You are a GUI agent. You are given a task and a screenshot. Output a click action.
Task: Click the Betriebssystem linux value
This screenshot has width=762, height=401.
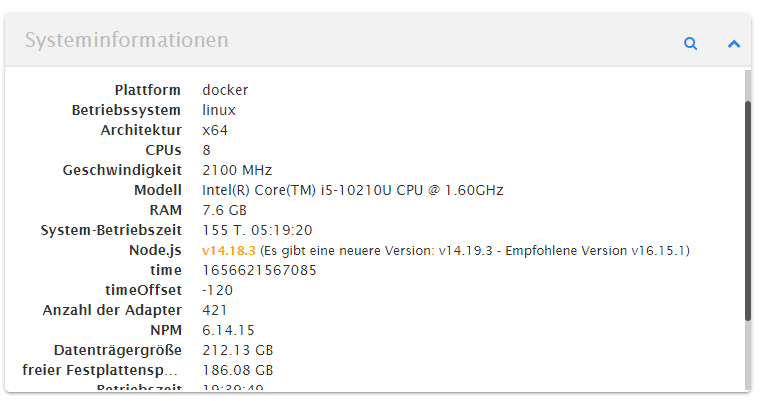(x=219, y=110)
